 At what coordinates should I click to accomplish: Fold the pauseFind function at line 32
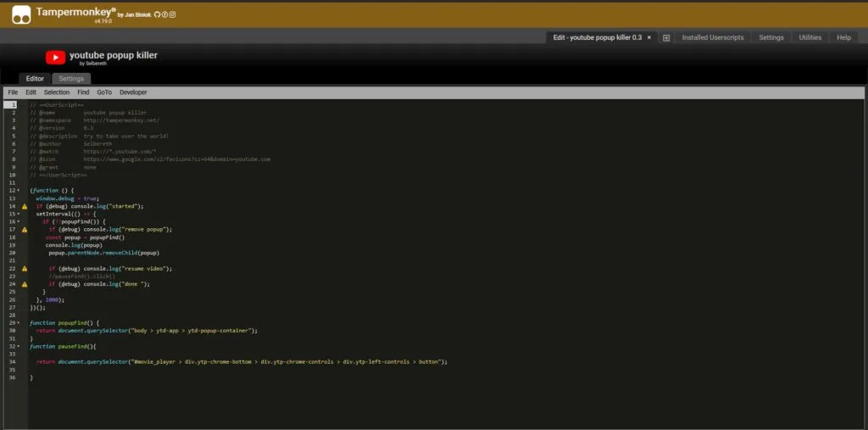coord(19,346)
